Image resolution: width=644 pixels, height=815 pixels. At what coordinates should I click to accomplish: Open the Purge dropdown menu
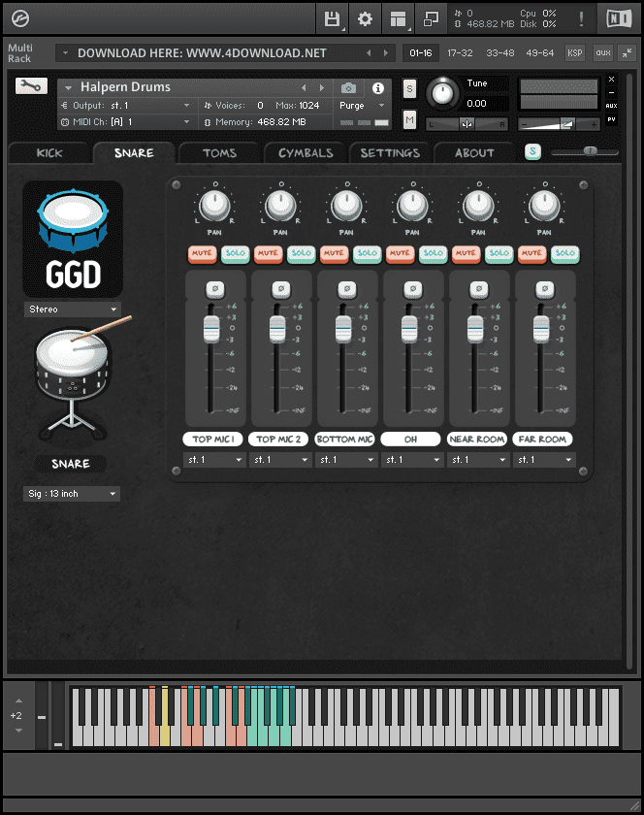click(363, 106)
